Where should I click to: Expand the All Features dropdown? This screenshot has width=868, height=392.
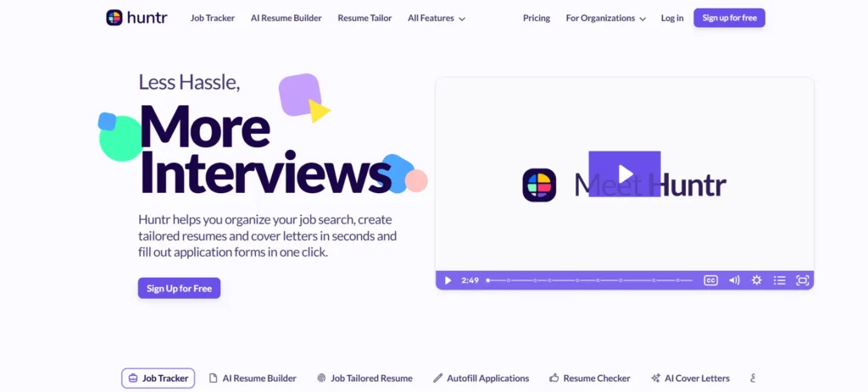437,19
